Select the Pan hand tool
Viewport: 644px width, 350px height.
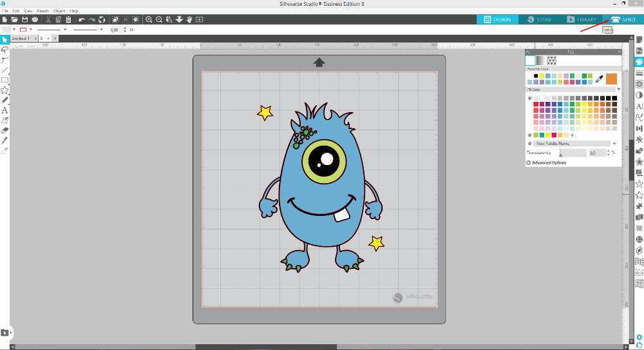pos(189,19)
